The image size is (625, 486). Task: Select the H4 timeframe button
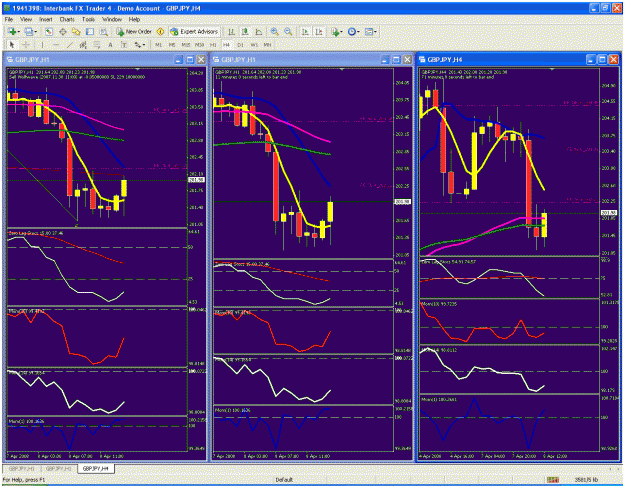[x=226, y=45]
